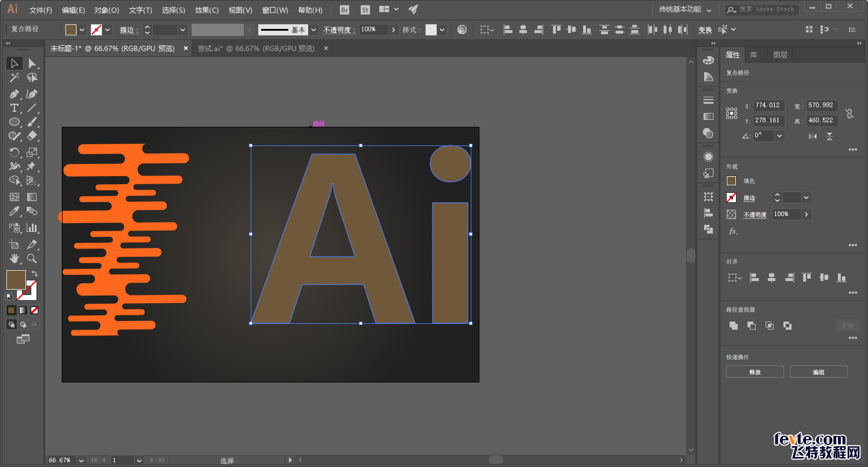Open the graphic style 样式 dropdown
Image resolution: width=868 pixels, height=467 pixels.
[x=442, y=30]
